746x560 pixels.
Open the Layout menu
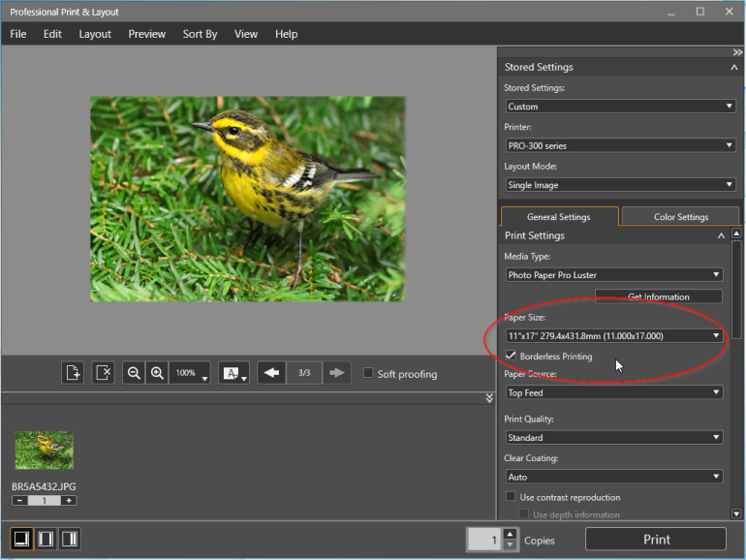[95, 34]
